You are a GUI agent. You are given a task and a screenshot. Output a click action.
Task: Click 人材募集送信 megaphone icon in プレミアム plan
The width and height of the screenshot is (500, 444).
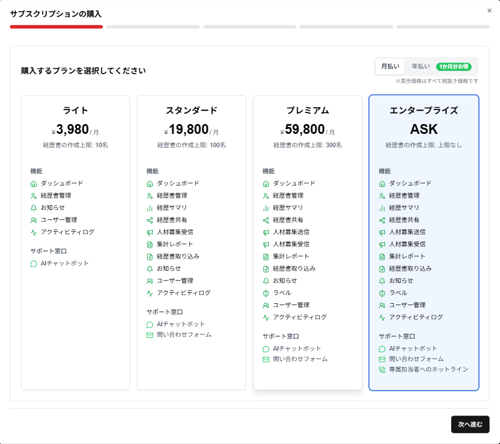click(266, 232)
